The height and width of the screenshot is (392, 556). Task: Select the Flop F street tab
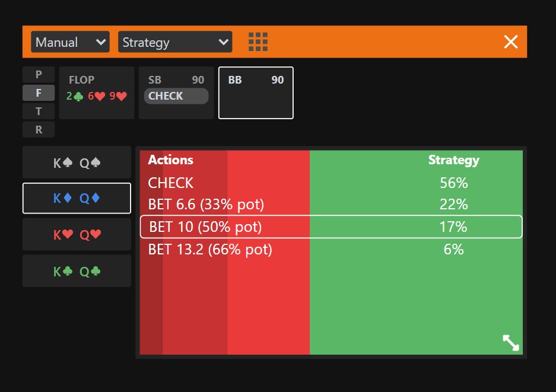[39, 93]
